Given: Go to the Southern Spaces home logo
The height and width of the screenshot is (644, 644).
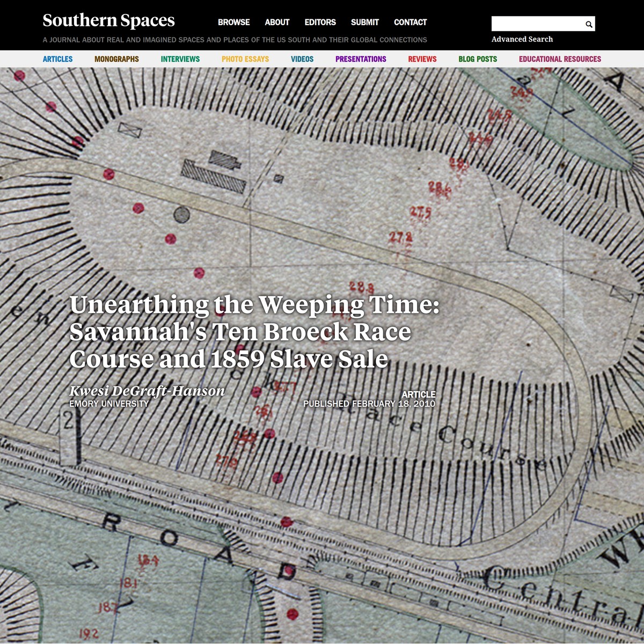Looking at the screenshot, I should [x=108, y=20].
